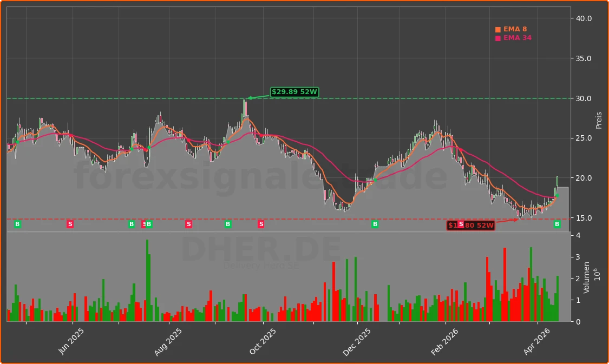Click the Oct 2025 date label
The height and width of the screenshot is (364, 609).
tap(263, 341)
